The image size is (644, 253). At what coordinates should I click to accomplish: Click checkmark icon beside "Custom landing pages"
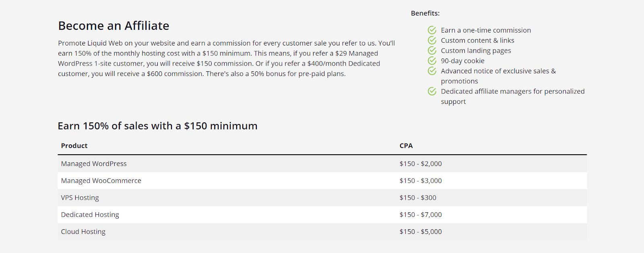click(x=432, y=50)
